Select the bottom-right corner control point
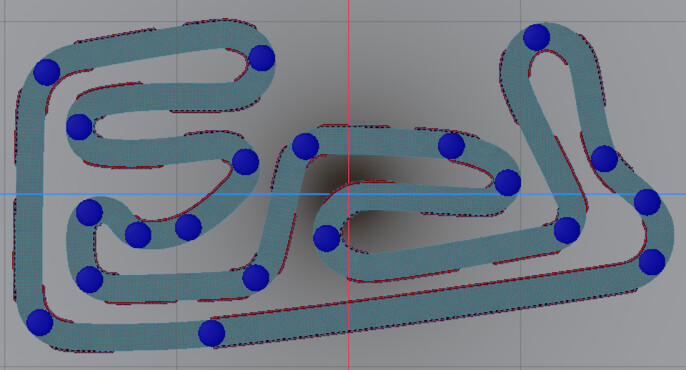 click(652, 262)
